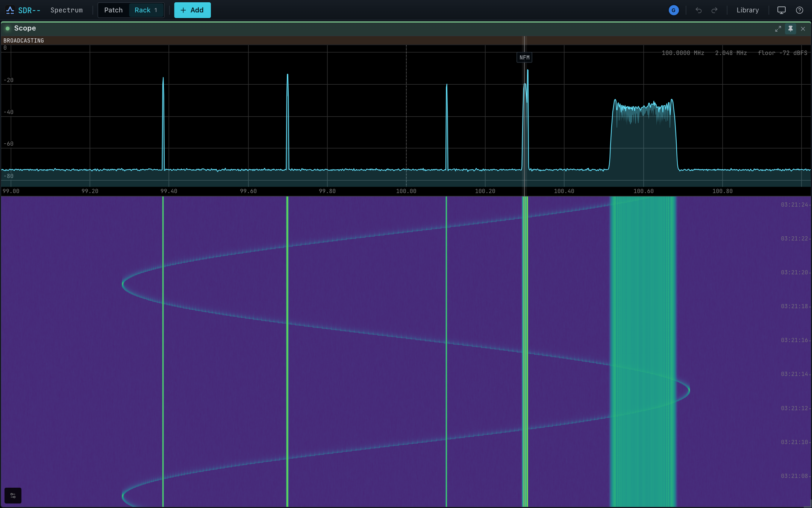Click the green Scope status indicator dot
Screen dimensions: 812x508
point(8,29)
